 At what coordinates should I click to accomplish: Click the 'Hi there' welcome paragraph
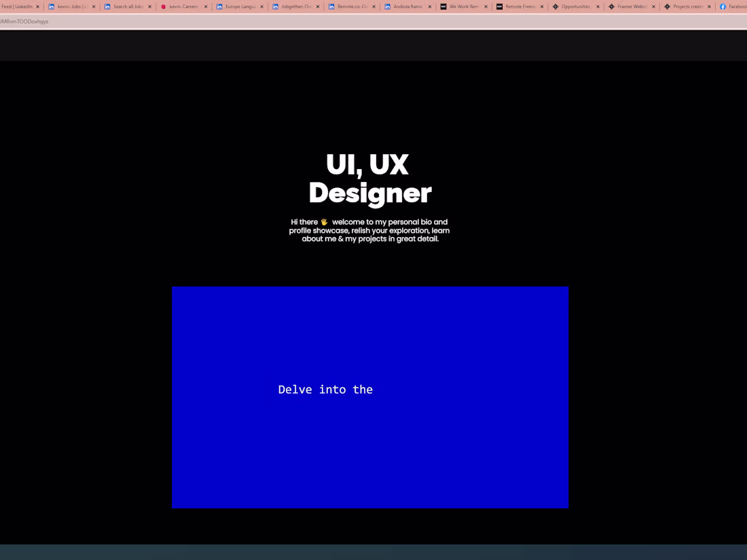tap(369, 231)
